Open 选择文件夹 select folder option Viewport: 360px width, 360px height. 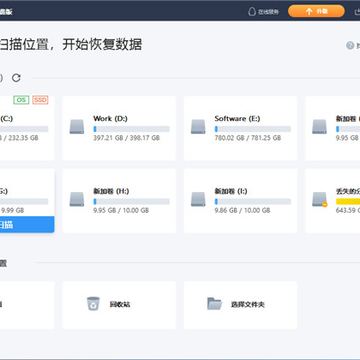(240, 305)
